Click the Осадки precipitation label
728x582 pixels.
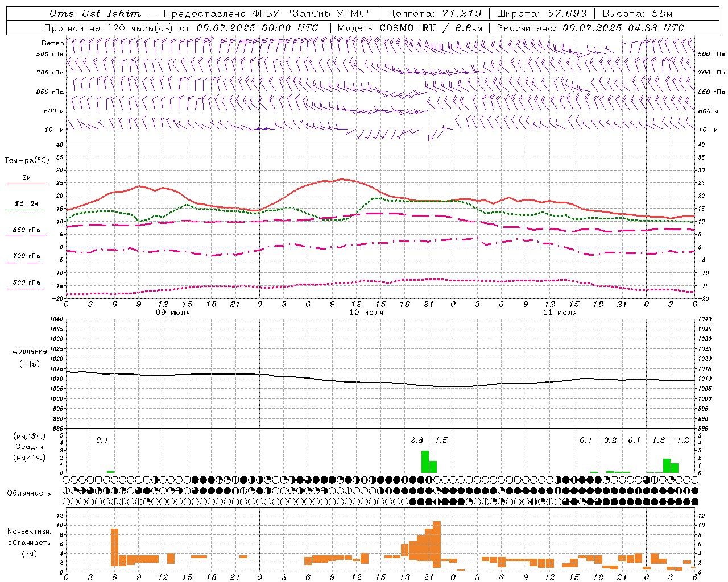coord(30,447)
